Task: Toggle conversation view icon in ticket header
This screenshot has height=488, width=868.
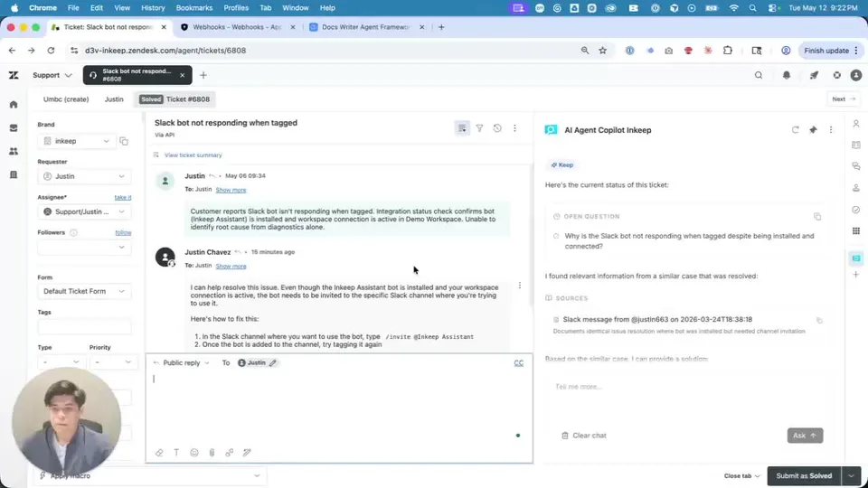Action: coord(462,128)
